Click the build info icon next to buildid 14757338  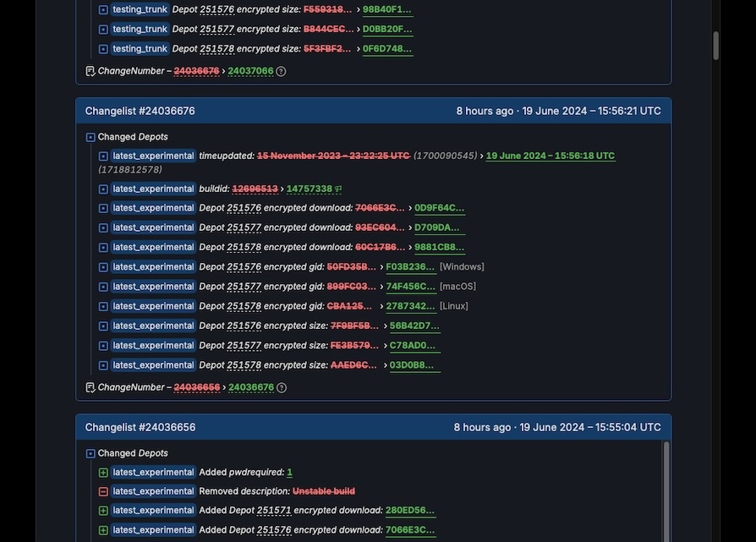(339, 189)
